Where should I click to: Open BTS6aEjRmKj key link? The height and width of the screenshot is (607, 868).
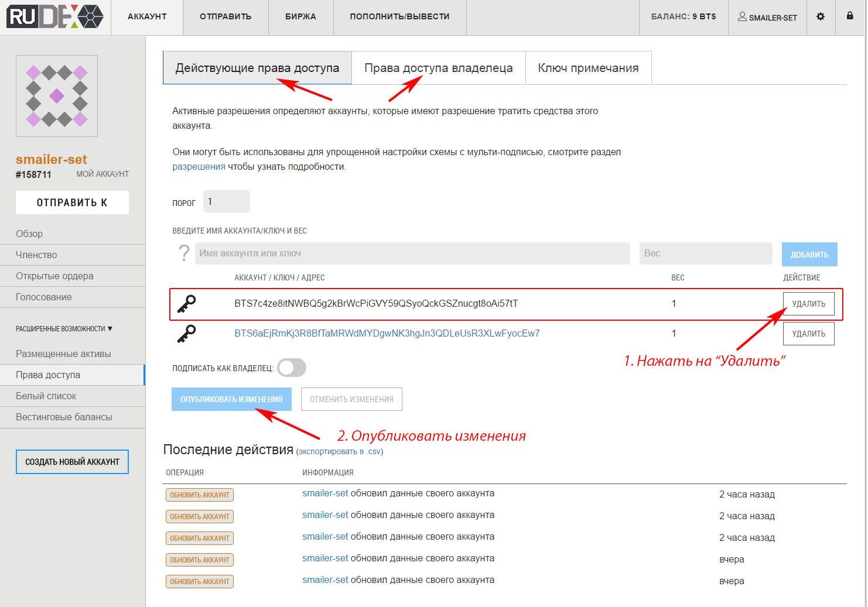point(387,333)
